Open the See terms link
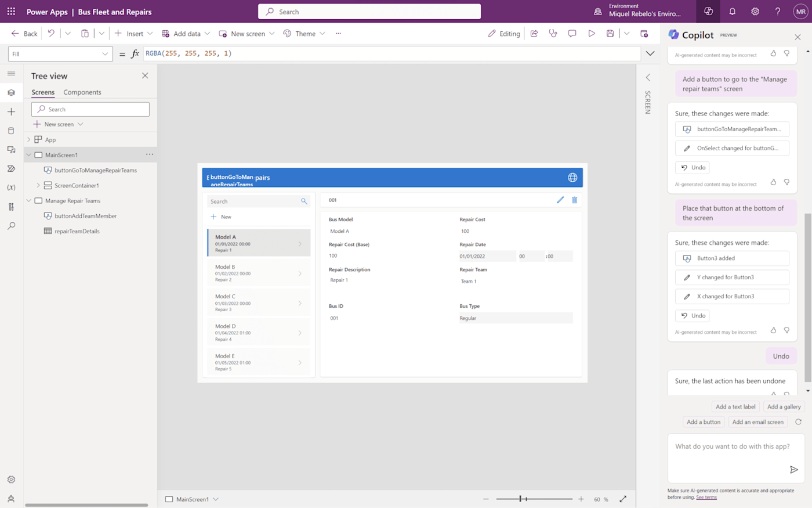812x508 pixels. tap(706, 498)
